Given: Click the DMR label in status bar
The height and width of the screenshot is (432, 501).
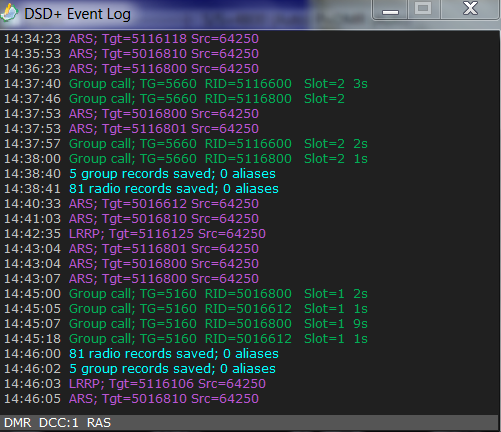Looking at the screenshot, I should (x=18, y=423).
